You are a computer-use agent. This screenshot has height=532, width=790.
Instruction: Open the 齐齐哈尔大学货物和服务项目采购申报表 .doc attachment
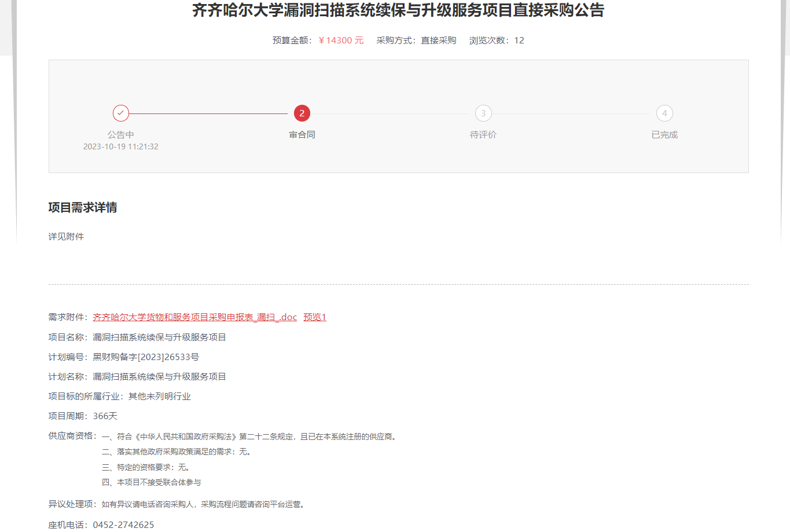point(194,317)
